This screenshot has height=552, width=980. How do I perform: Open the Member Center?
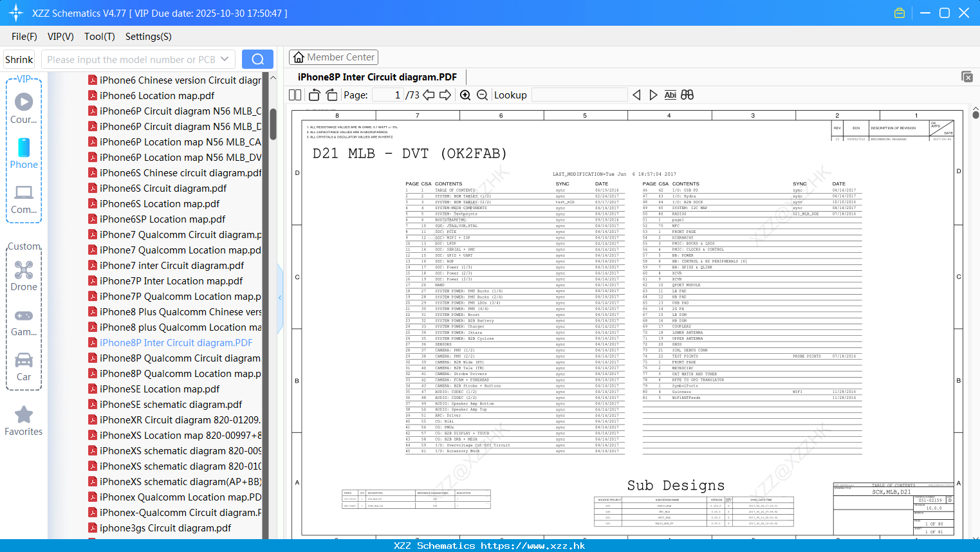click(x=333, y=57)
